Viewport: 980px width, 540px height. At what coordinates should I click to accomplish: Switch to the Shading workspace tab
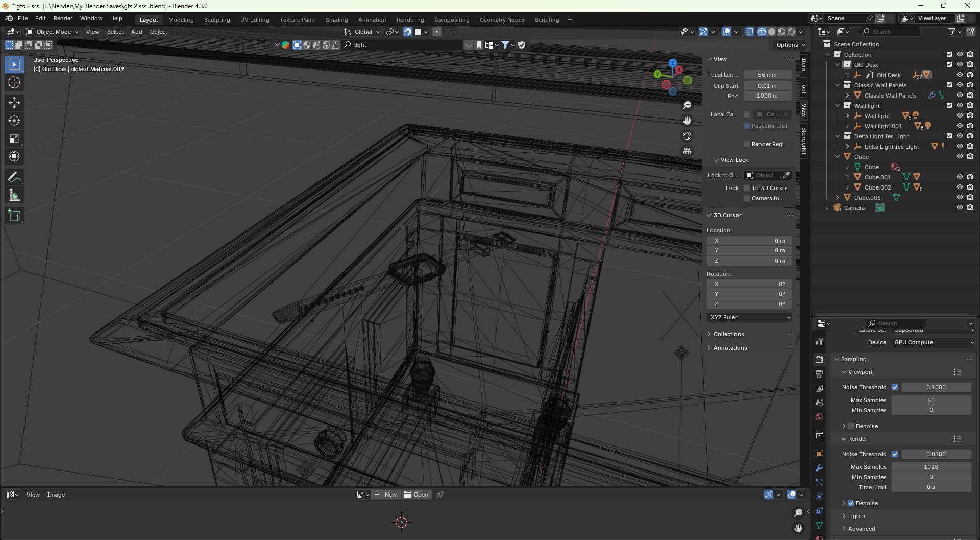click(x=336, y=20)
